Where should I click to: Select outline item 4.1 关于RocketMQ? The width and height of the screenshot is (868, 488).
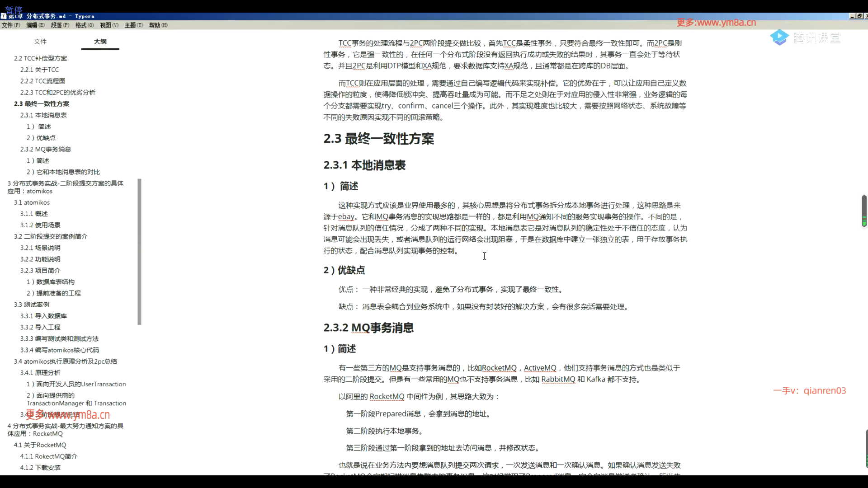point(40,445)
